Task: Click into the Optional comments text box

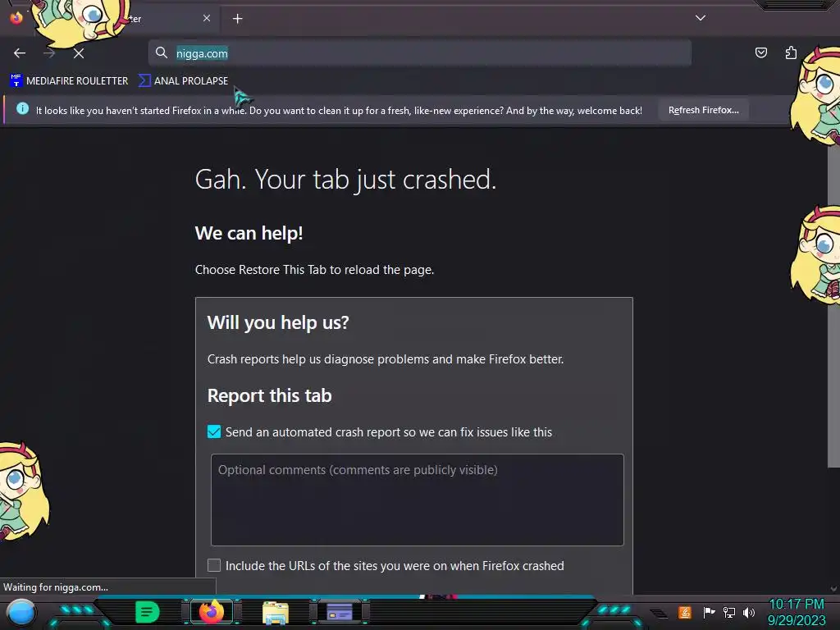Action: point(418,500)
